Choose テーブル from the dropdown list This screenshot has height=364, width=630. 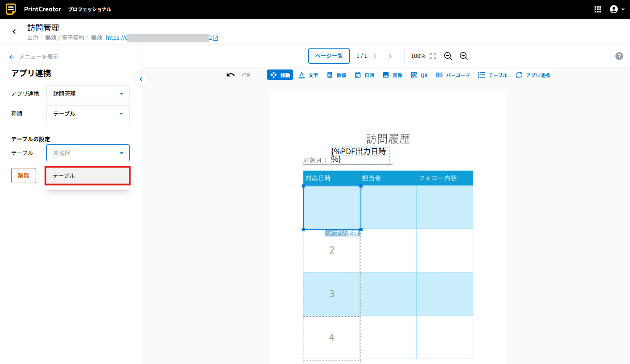pyautogui.click(x=88, y=176)
